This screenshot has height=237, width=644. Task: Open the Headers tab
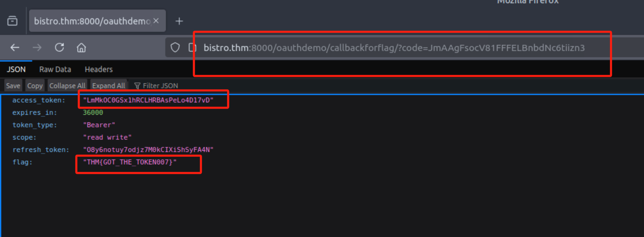tap(99, 69)
